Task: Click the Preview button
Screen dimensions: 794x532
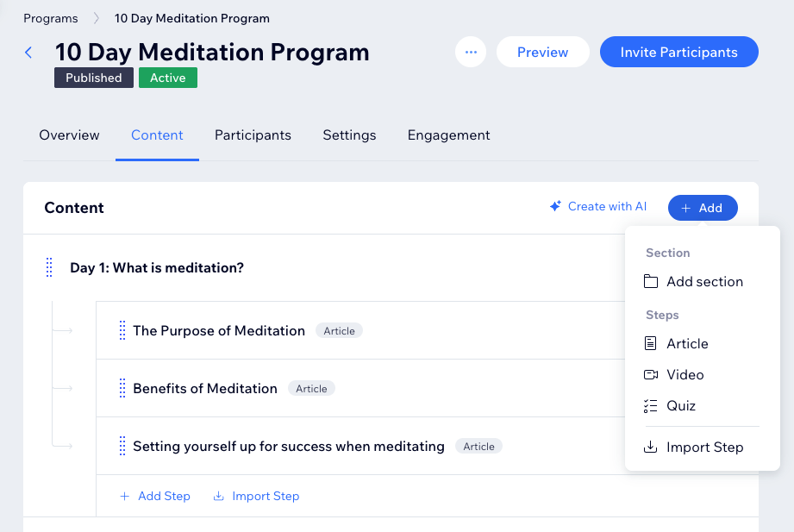Action: pyautogui.click(x=542, y=52)
